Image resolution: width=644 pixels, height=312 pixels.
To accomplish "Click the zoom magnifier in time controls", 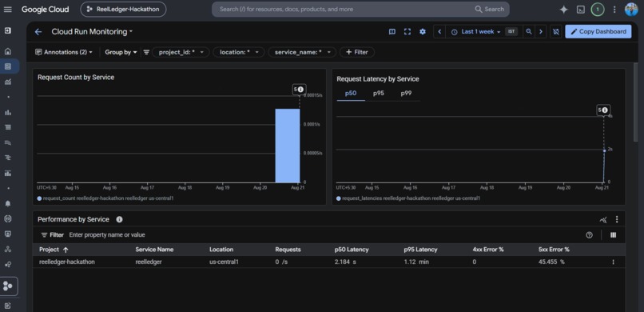I will [x=530, y=32].
